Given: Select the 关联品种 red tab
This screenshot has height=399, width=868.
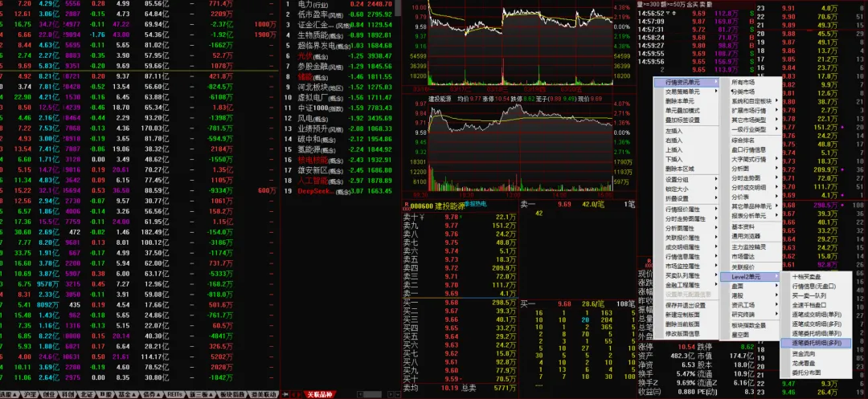Looking at the screenshot, I should coord(321,394).
